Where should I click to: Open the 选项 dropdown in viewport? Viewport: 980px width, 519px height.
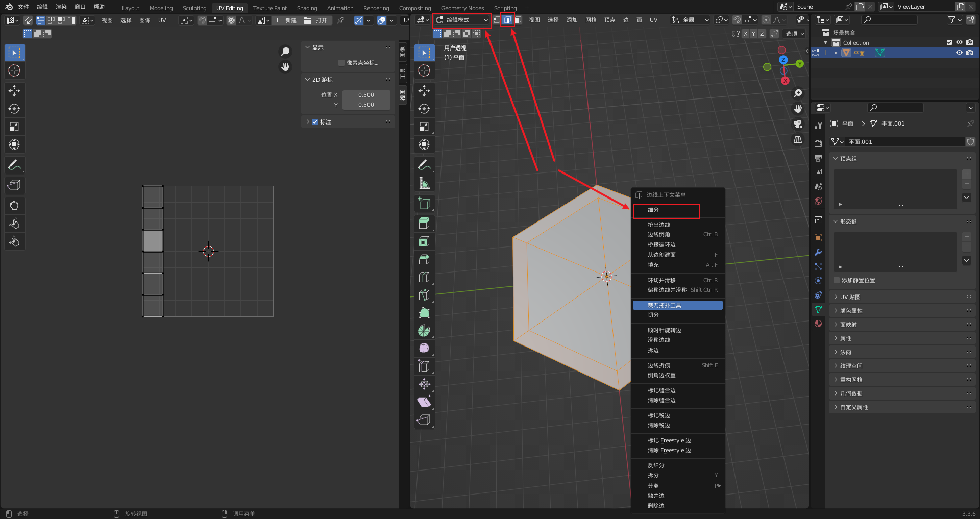[x=795, y=34]
